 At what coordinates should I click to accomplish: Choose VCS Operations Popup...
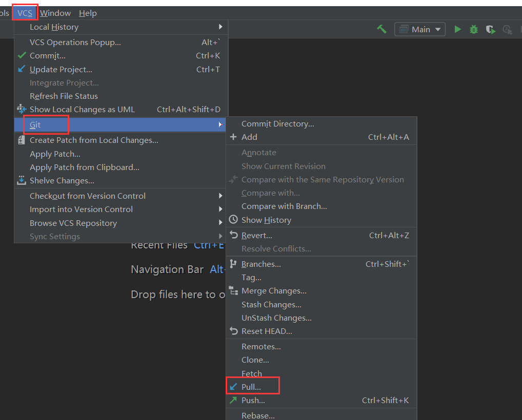pyautogui.click(x=121, y=42)
